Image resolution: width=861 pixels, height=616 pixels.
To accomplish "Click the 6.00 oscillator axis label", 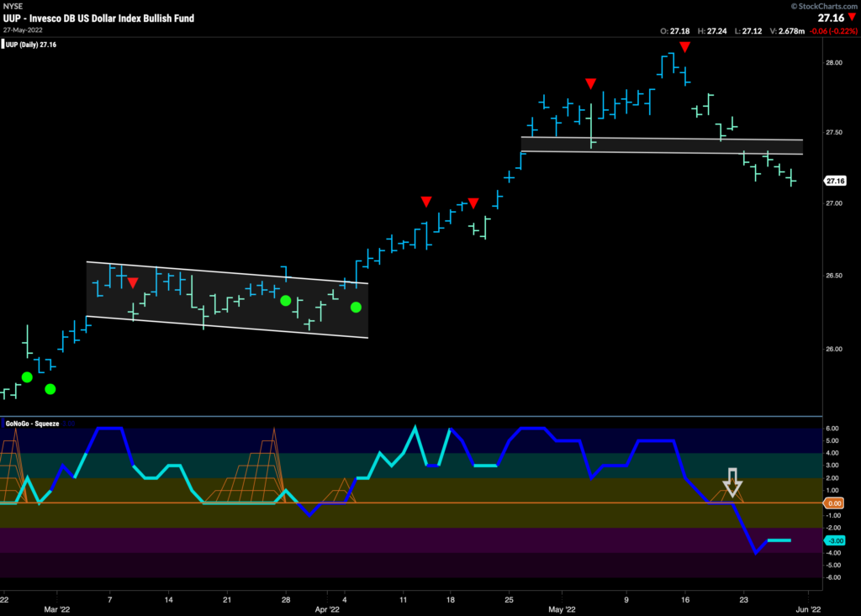I will 832,429.
